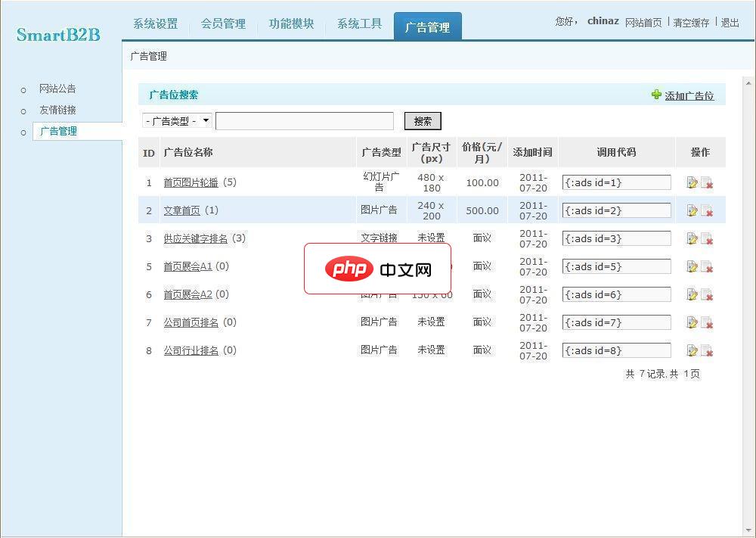Click the edit icon for 首页图片轮播
The image size is (756, 538).
(692, 182)
